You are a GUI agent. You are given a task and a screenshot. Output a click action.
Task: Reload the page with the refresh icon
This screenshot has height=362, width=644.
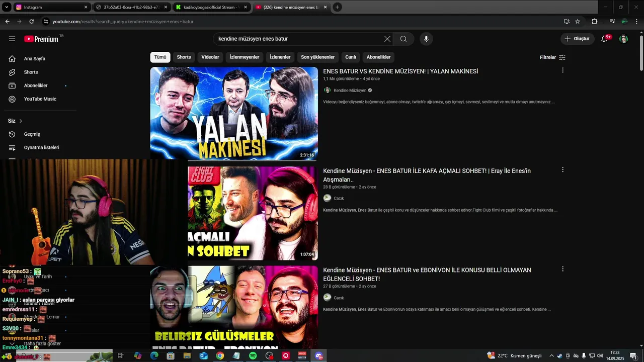(31, 21)
